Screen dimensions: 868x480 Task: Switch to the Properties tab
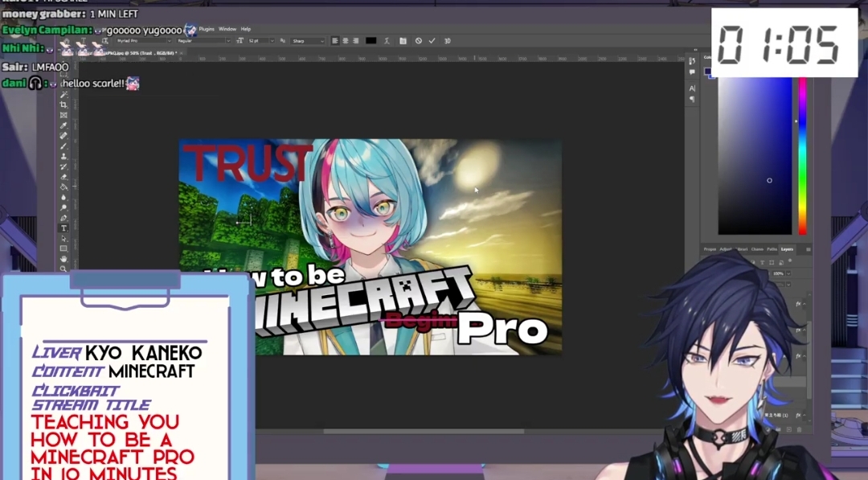tap(710, 249)
